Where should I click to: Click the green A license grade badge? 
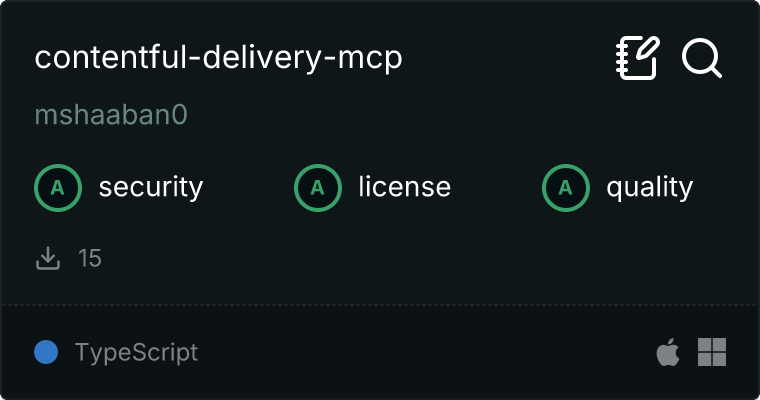click(318, 188)
